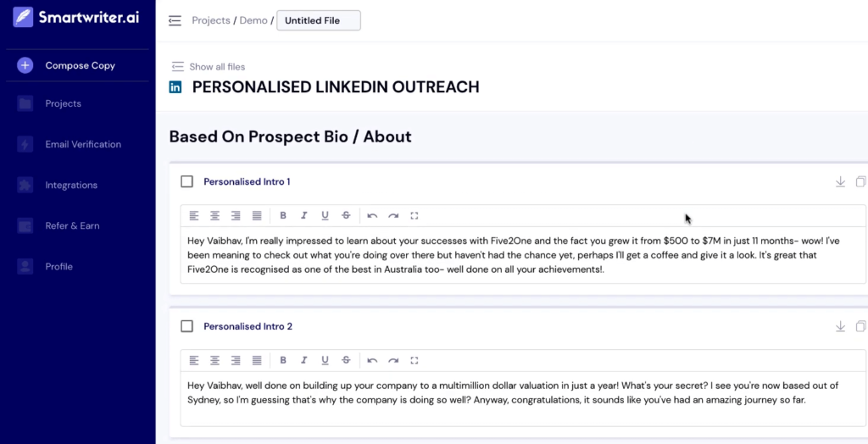Collapse sidebar with the hamburger menu icon
868x444 pixels.
pos(175,20)
